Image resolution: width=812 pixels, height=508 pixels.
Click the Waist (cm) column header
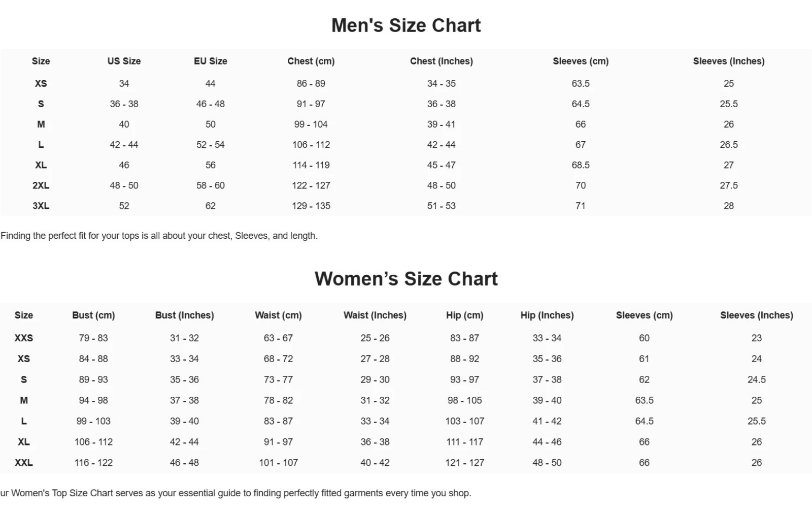[x=278, y=315]
